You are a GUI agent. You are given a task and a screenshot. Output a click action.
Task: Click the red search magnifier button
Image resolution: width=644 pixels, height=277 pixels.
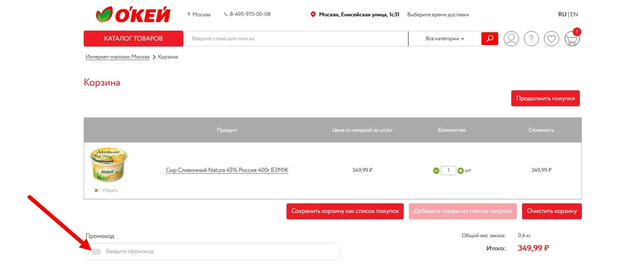[490, 39]
